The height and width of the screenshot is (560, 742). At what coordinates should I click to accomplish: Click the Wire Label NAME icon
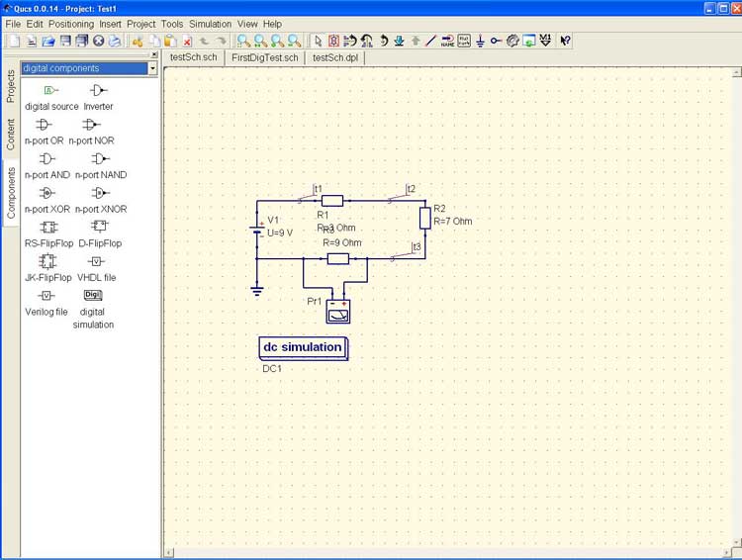point(447,42)
